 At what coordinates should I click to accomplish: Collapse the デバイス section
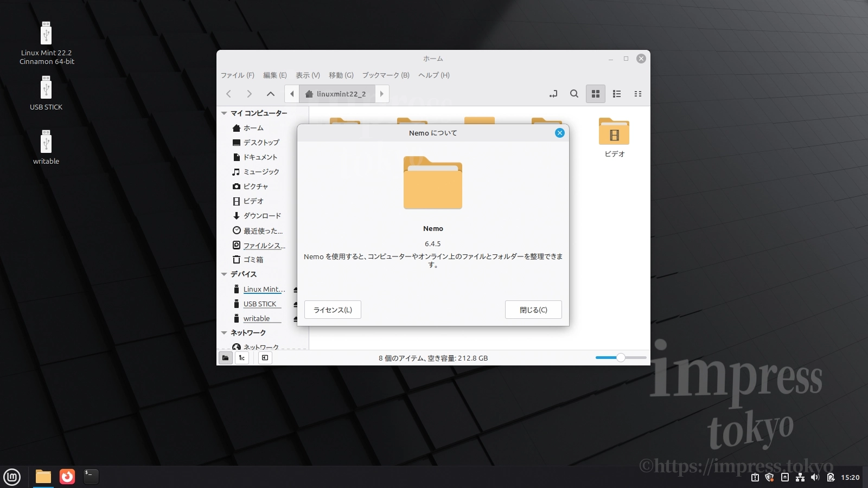pos(224,274)
